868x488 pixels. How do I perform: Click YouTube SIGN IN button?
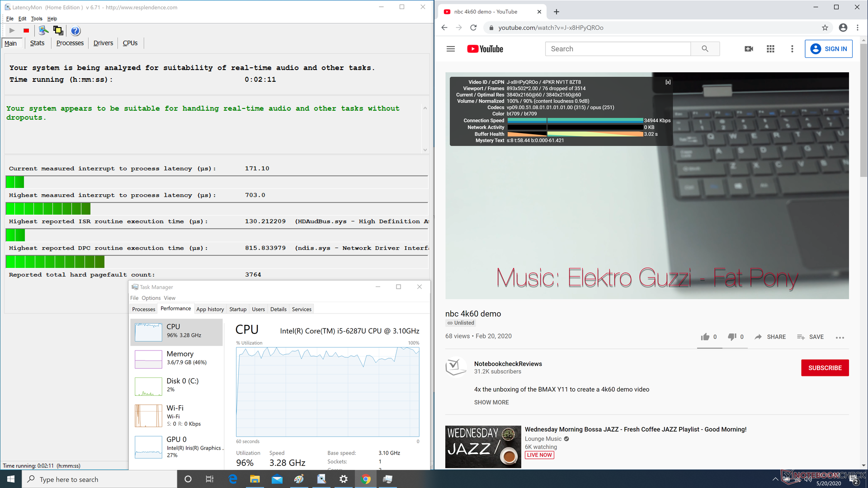tap(829, 49)
